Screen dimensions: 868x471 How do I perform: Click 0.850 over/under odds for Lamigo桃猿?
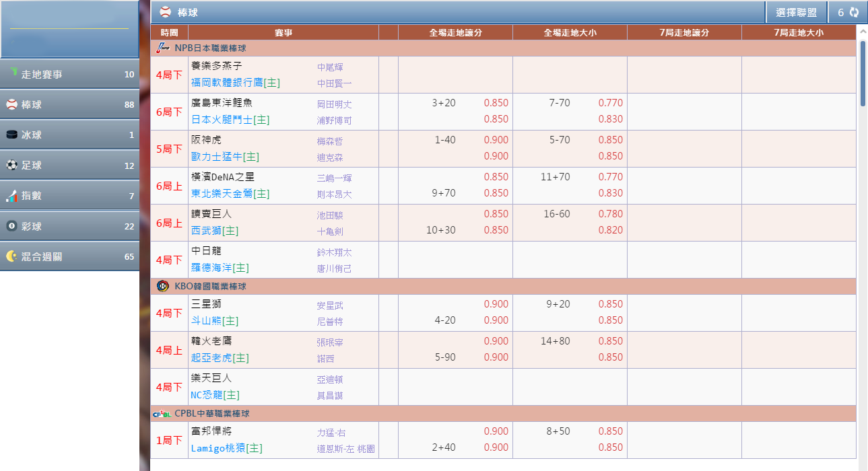point(611,447)
